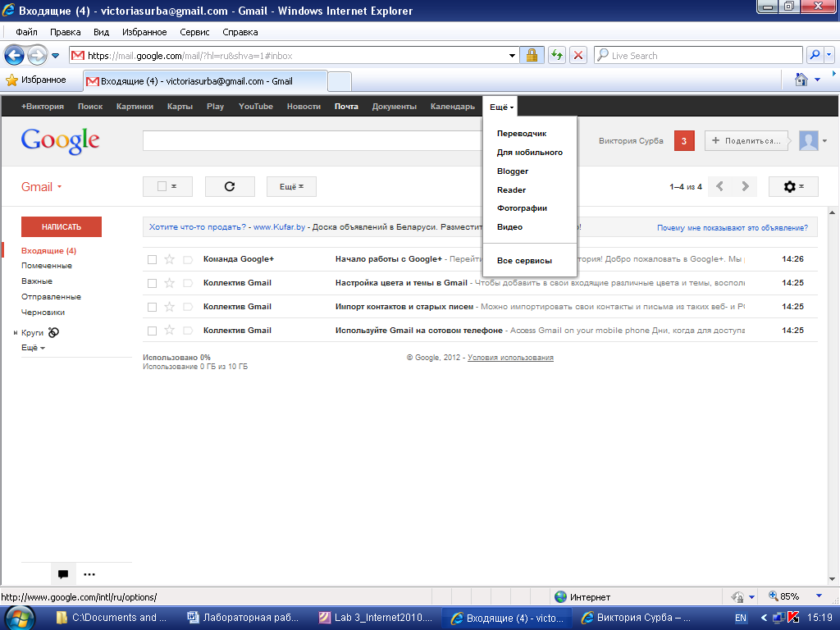This screenshot has width=840, height=630.
Task: Open the Файл menu
Action: point(26,32)
